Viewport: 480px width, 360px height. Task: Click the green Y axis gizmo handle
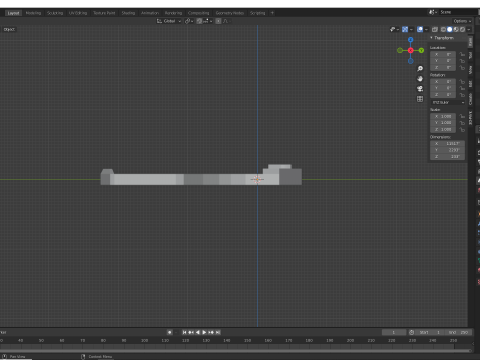pos(421,50)
